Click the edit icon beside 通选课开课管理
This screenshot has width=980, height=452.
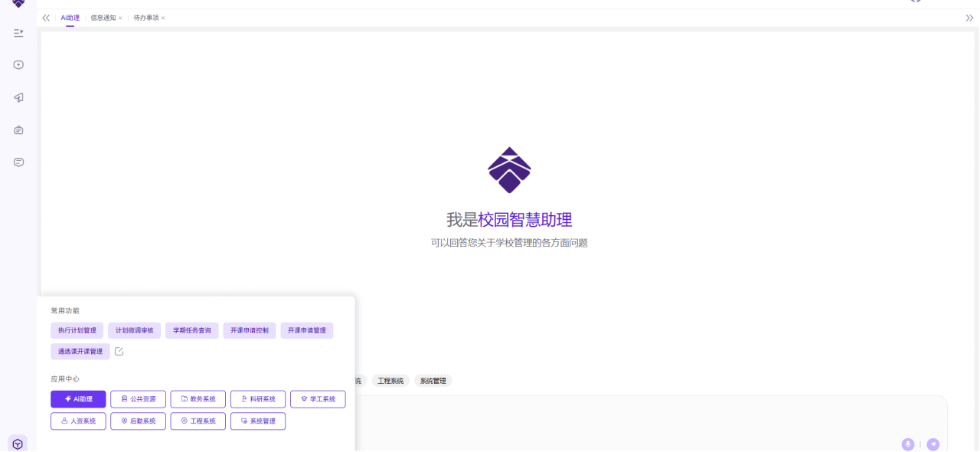(x=119, y=352)
